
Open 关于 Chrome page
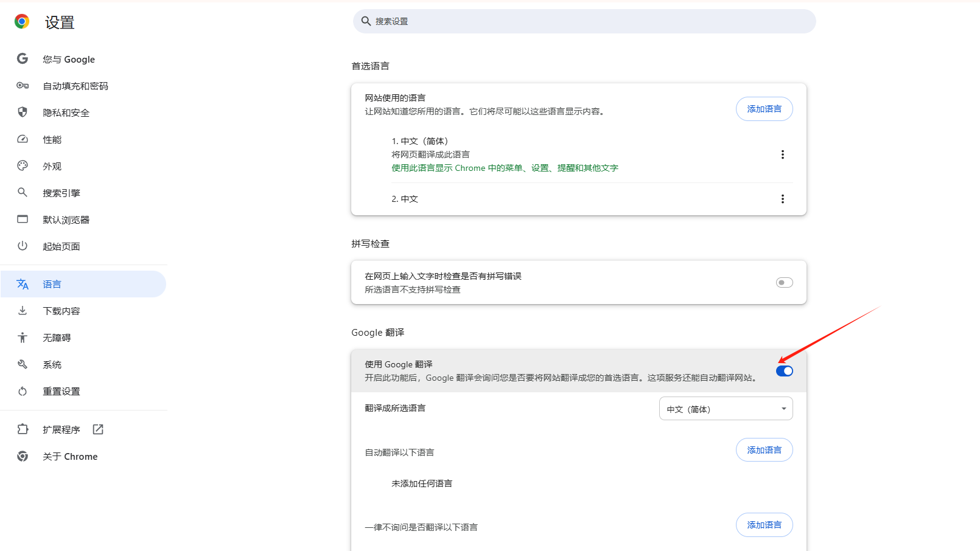click(x=83, y=456)
